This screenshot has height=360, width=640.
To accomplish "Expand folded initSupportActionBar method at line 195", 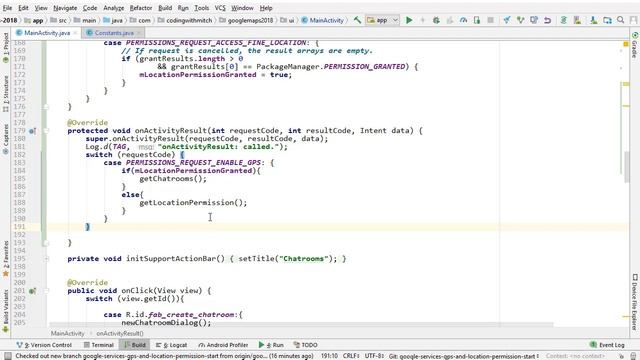I will pyautogui.click(x=46, y=259).
